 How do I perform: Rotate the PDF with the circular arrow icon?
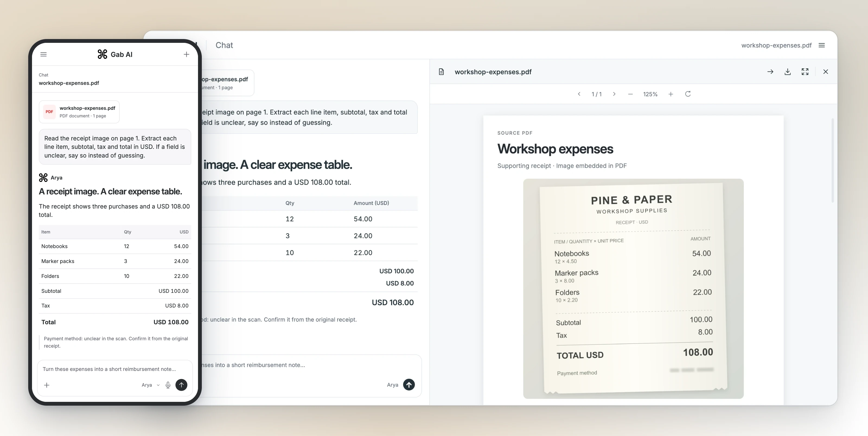click(x=688, y=94)
